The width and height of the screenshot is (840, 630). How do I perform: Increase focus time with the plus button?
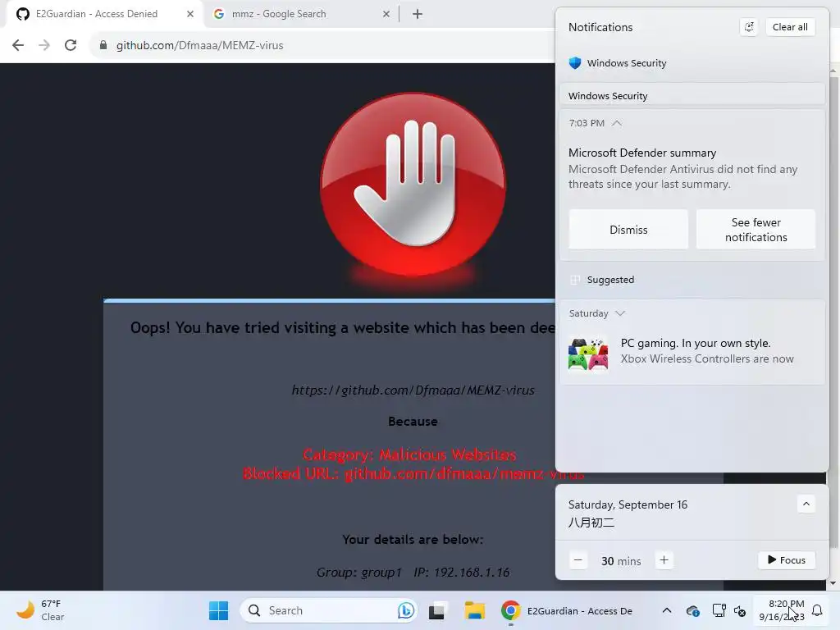[x=664, y=560]
